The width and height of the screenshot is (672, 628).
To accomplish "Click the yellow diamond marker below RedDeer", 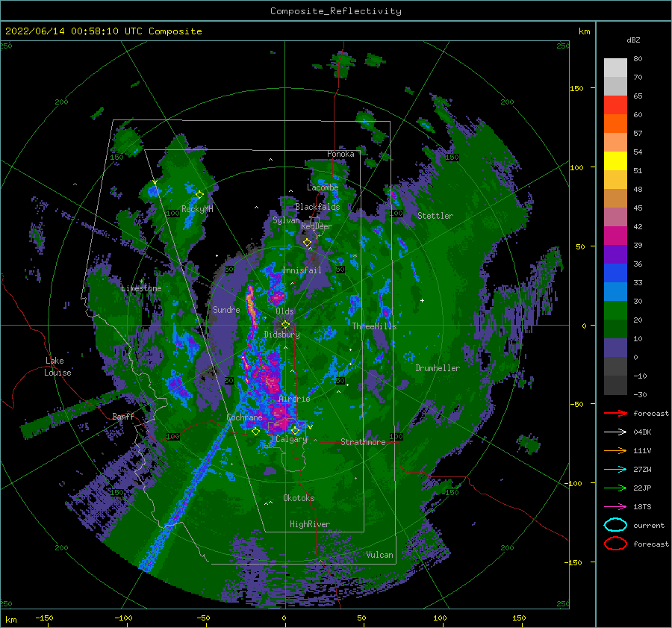I will pyautogui.click(x=307, y=243).
